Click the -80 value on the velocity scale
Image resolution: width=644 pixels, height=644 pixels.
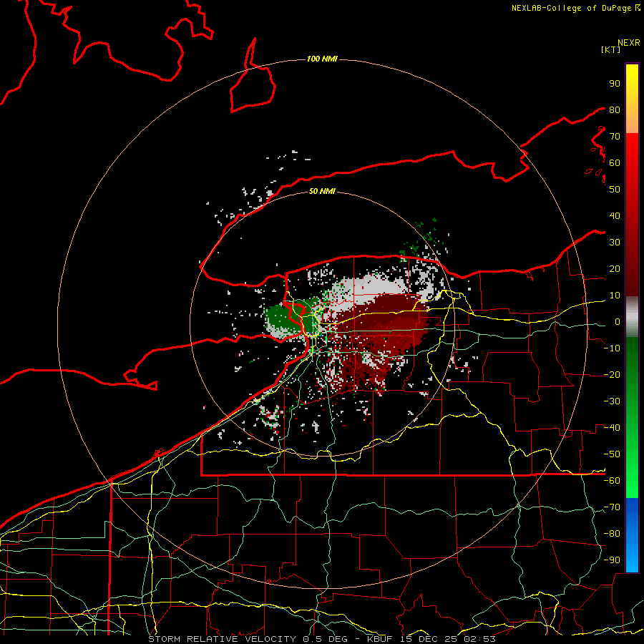point(612,534)
